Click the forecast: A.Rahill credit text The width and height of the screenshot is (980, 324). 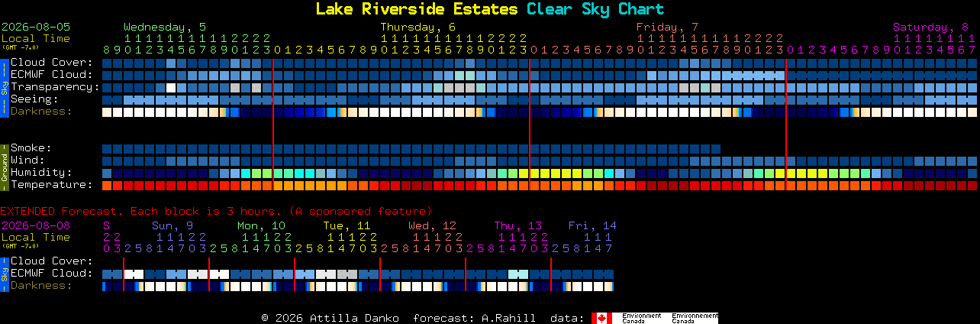coord(474,318)
